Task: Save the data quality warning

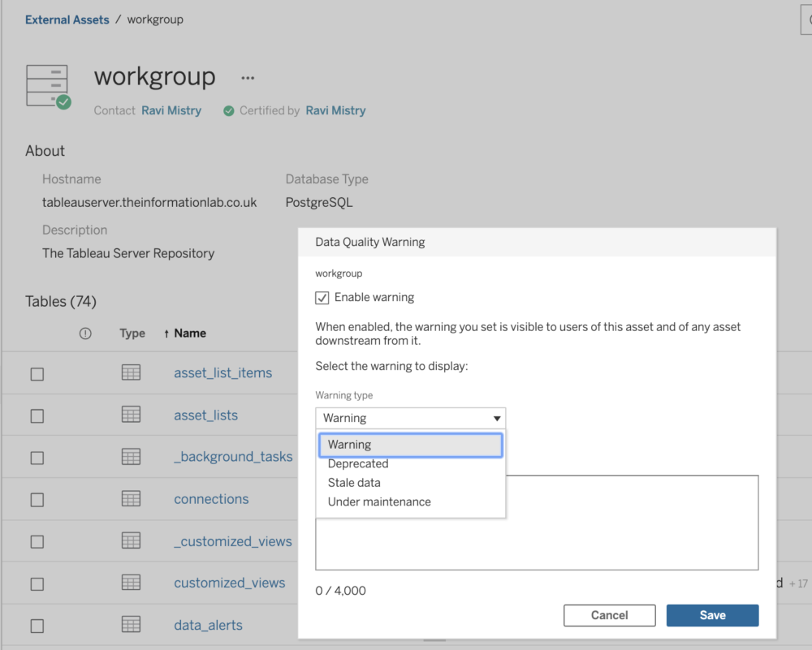Action: 712,615
